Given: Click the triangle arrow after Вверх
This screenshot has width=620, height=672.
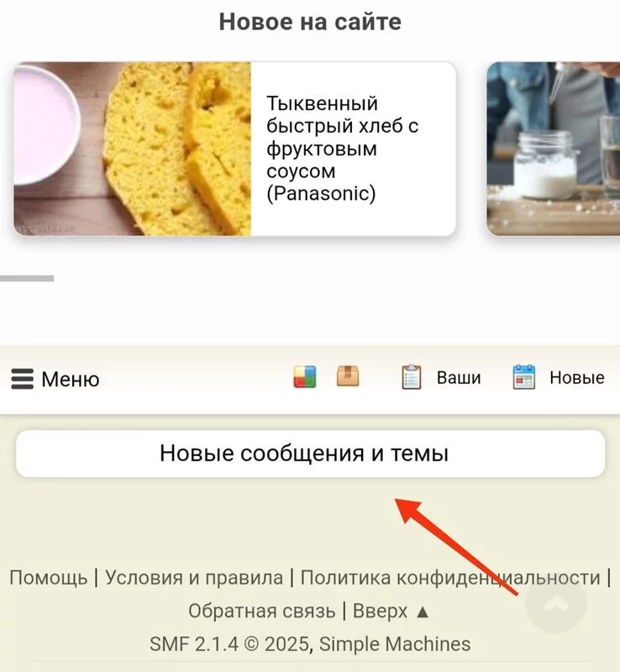Looking at the screenshot, I should 423,612.
